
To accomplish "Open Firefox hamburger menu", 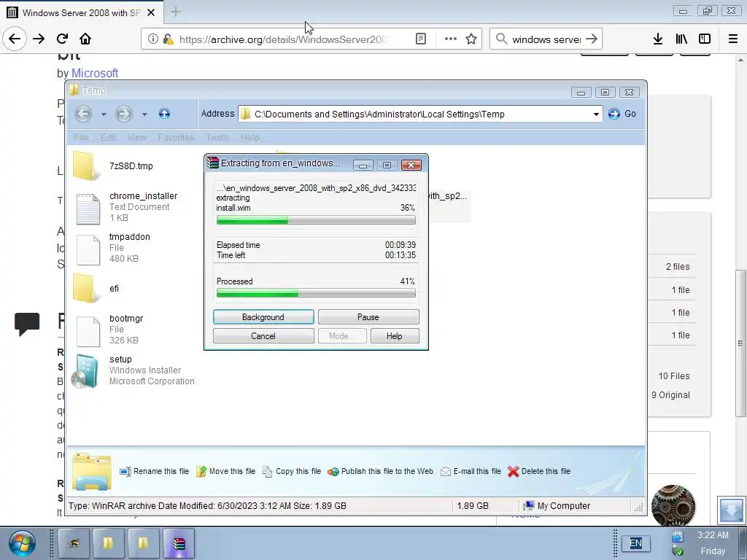I will [x=733, y=39].
